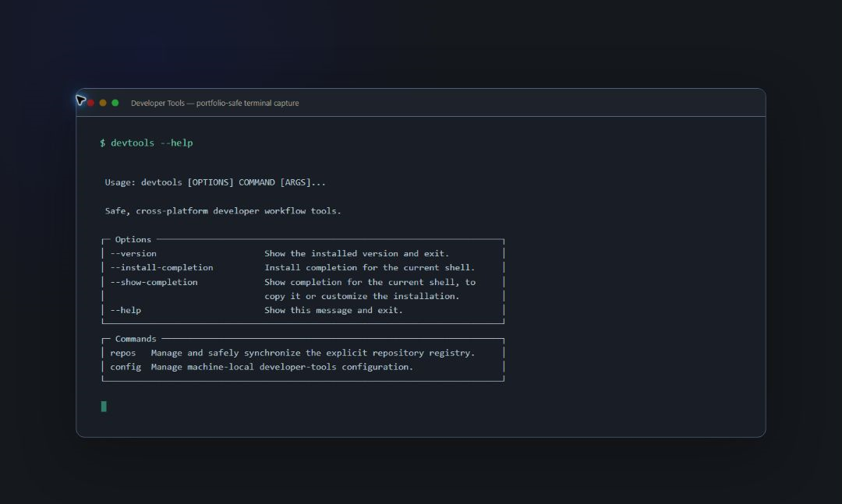The width and height of the screenshot is (842, 504).
Task: Select the '--install-completion' option text
Action: (161, 267)
